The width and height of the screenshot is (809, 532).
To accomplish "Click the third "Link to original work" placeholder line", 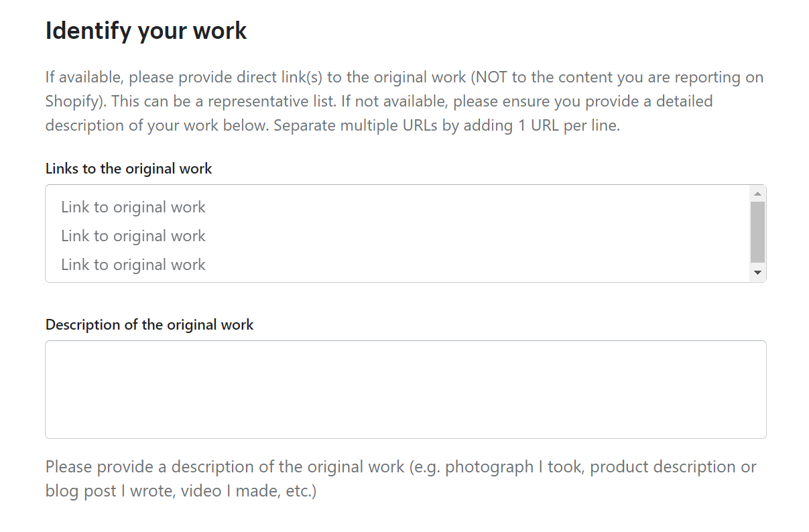I will tap(133, 265).
